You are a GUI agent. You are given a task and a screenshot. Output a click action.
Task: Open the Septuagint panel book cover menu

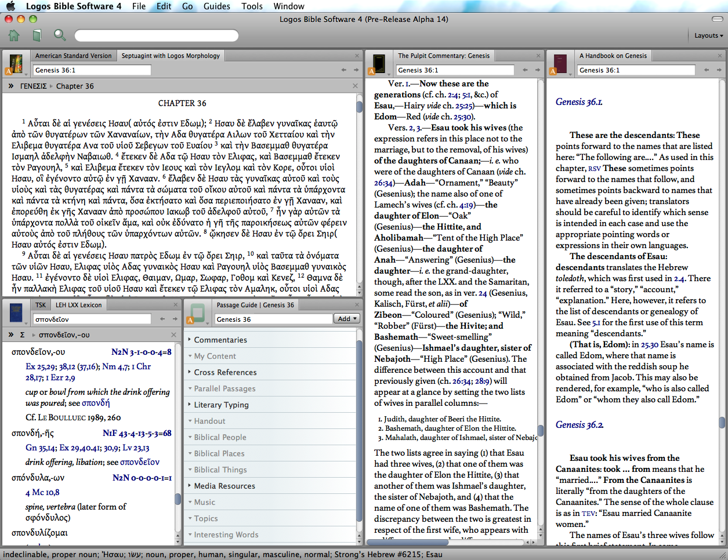(x=16, y=64)
